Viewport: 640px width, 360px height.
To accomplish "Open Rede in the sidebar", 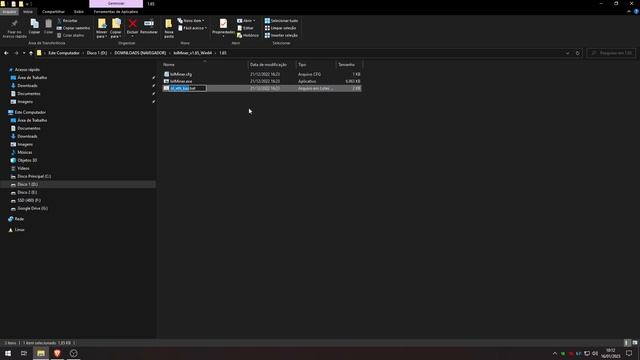I will tap(19, 219).
